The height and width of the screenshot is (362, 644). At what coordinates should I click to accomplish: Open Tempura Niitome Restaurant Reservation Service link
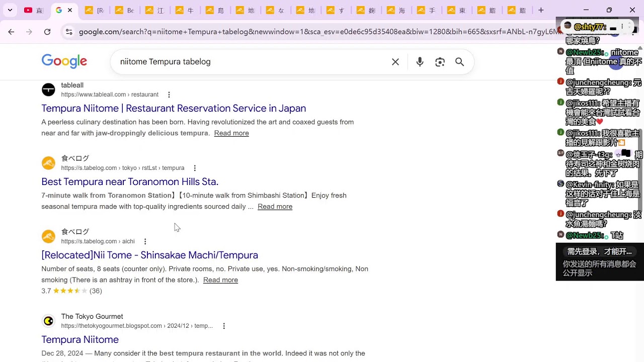click(x=174, y=108)
